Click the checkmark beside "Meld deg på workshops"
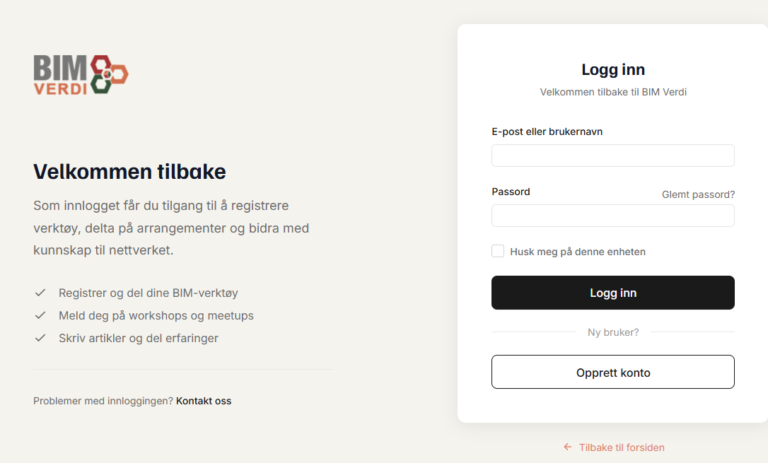 tap(40, 315)
